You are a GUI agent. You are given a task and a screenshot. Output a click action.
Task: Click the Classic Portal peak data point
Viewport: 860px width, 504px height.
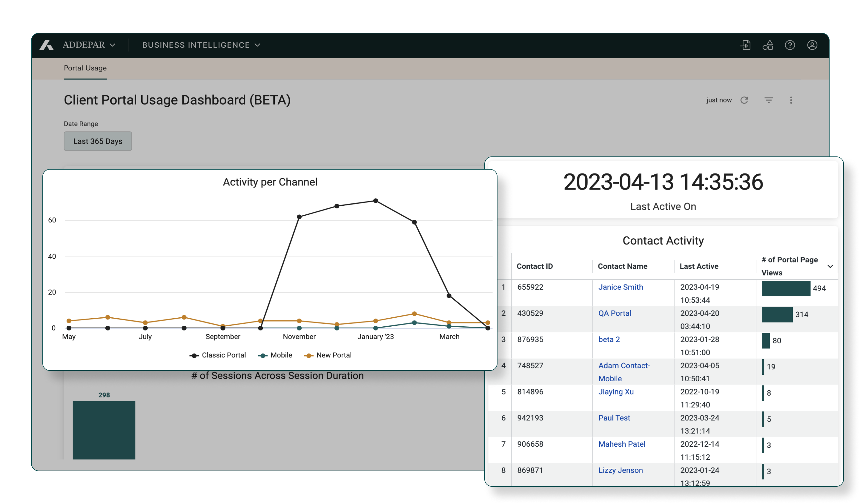[375, 201]
